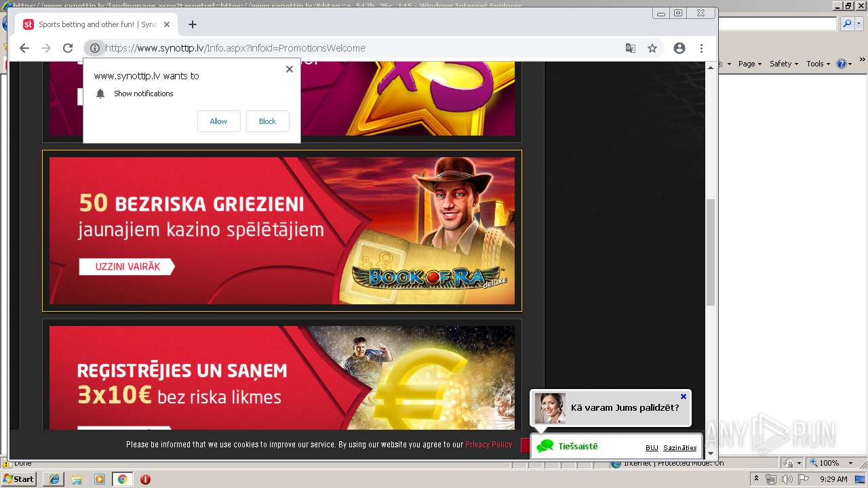Click the scrollbar down arrow
The image size is (868, 488).
coord(711,453)
